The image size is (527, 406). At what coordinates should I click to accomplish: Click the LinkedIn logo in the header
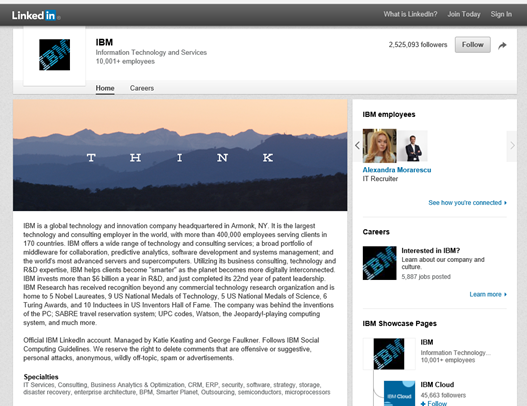35,15
